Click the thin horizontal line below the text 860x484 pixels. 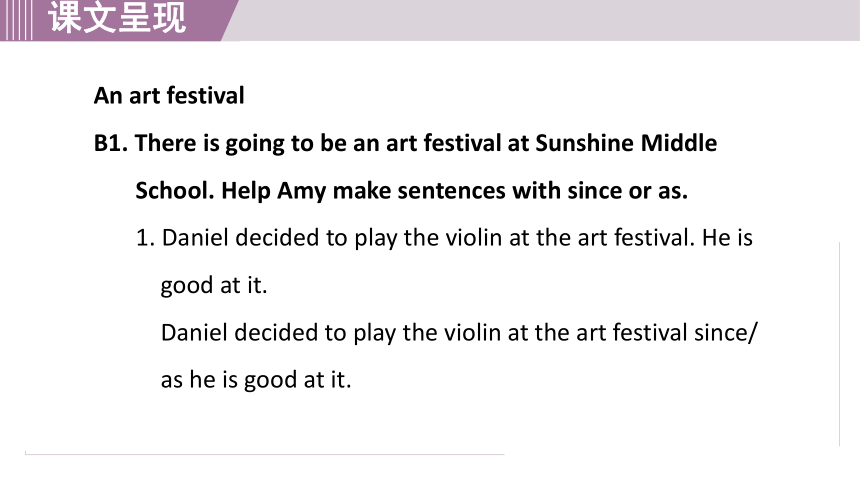[x=264, y=454]
